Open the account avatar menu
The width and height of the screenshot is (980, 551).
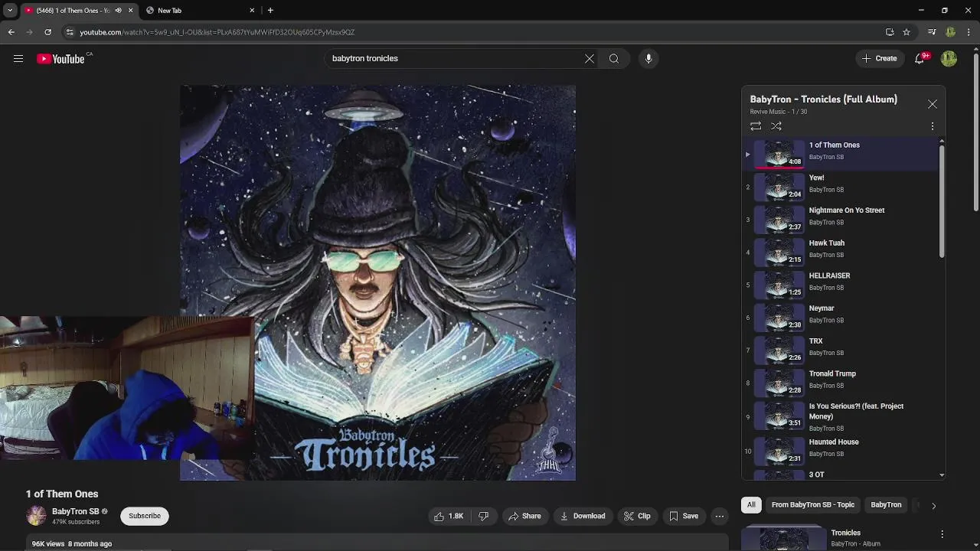point(949,58)
